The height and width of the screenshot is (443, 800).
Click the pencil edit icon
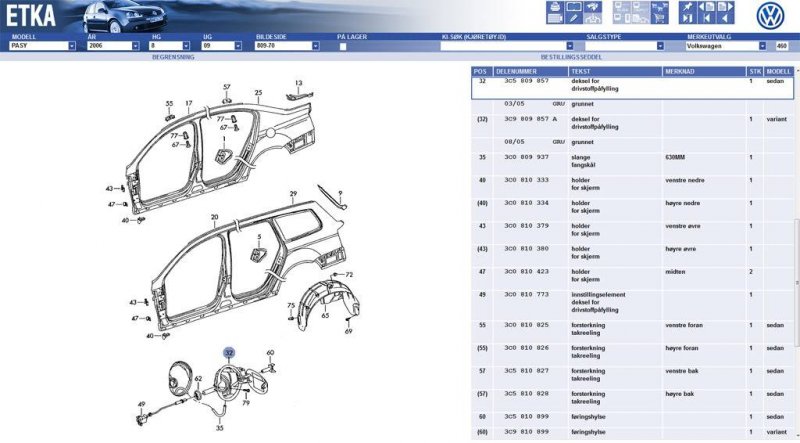click(572, 17)
